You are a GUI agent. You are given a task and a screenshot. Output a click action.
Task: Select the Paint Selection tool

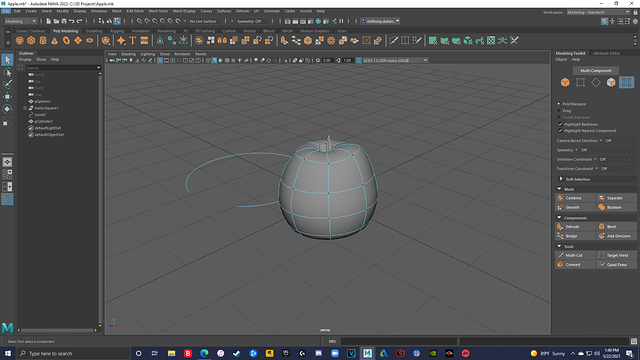7,84
